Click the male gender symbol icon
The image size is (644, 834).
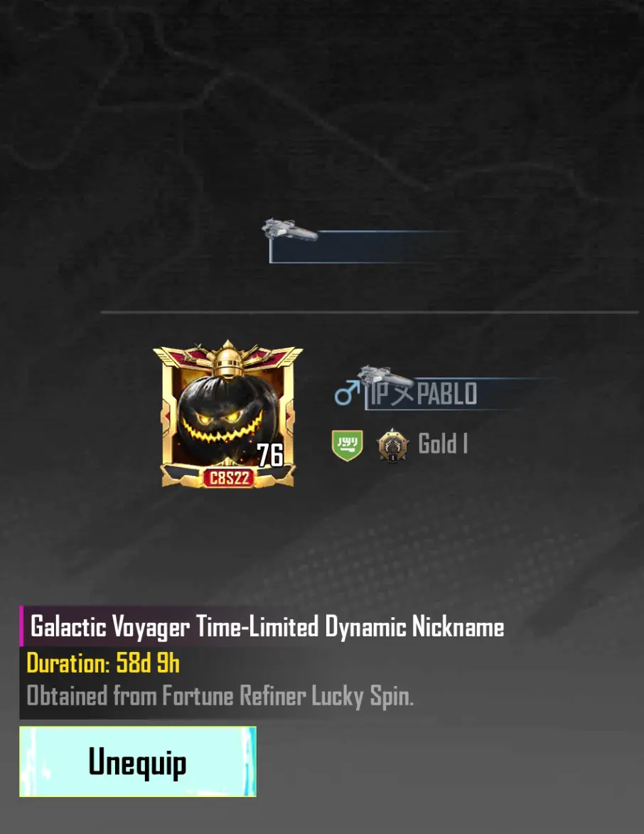346,393
